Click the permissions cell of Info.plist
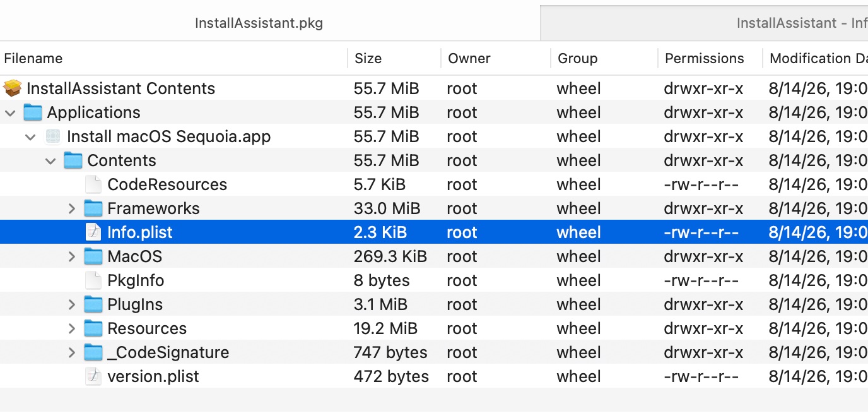 tap(701, 232)
